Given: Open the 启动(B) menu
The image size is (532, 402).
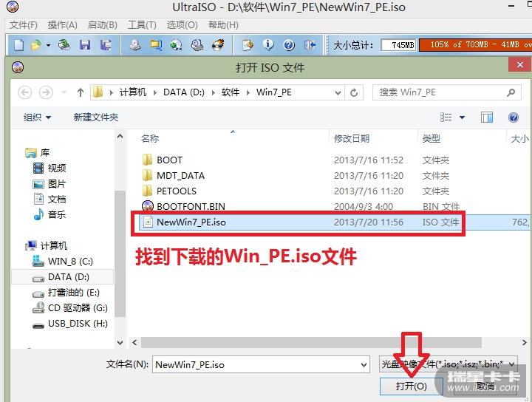Looking at the screenshot, I should pos(102,25).
